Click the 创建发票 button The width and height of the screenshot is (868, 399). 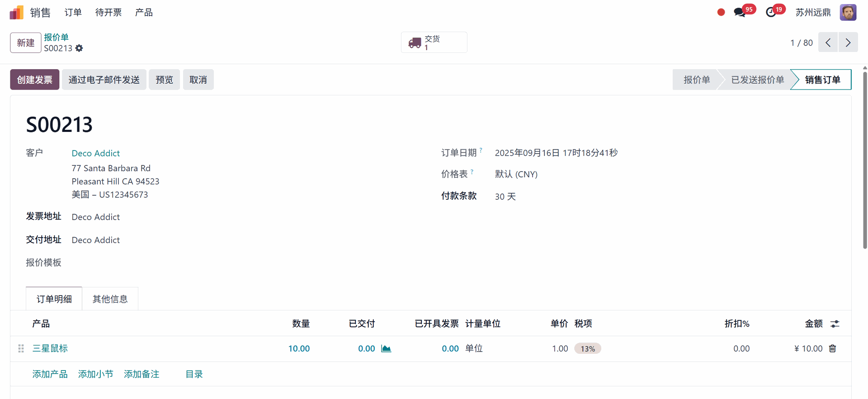point(35,80)
